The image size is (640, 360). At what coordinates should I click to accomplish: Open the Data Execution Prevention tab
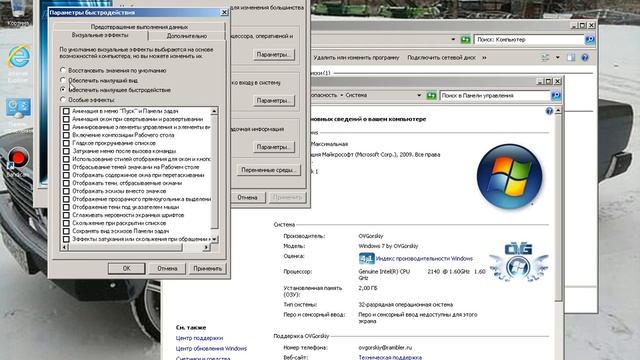click(x=139, y=27)
